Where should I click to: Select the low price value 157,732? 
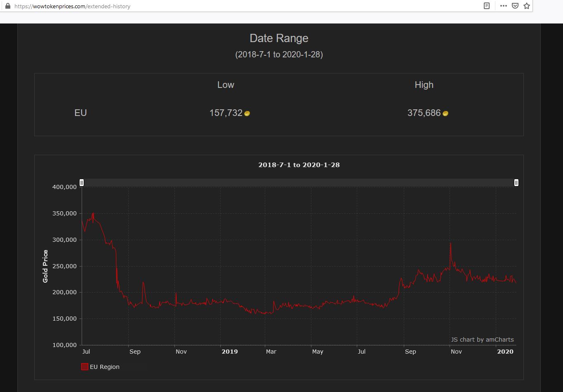click(x=226, y=113)
